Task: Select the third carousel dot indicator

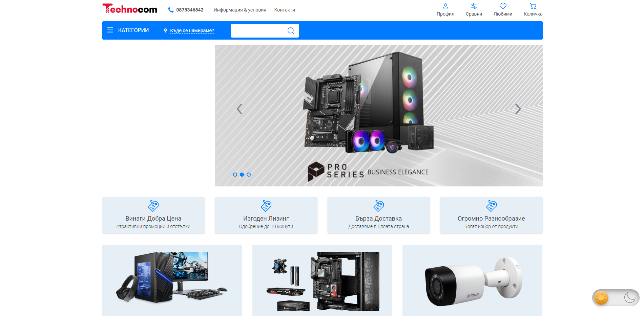Action: pyautogui.click(x=249, y=175)
